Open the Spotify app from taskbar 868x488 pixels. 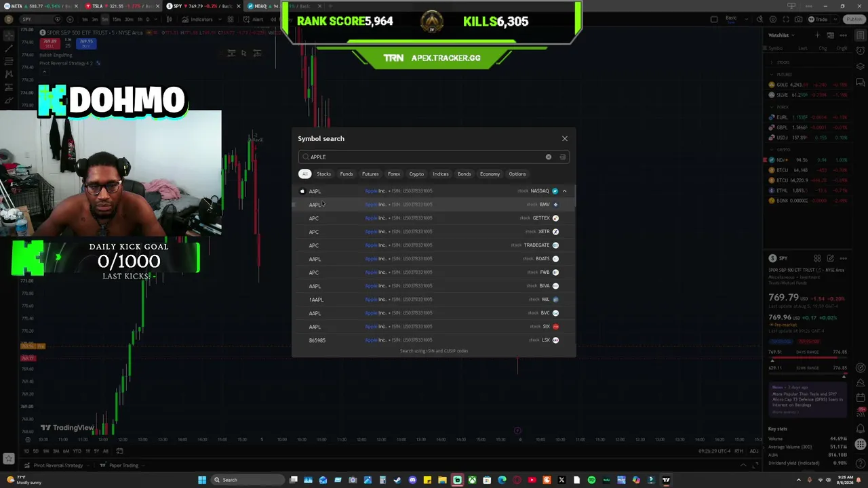(x=591, y=480)
